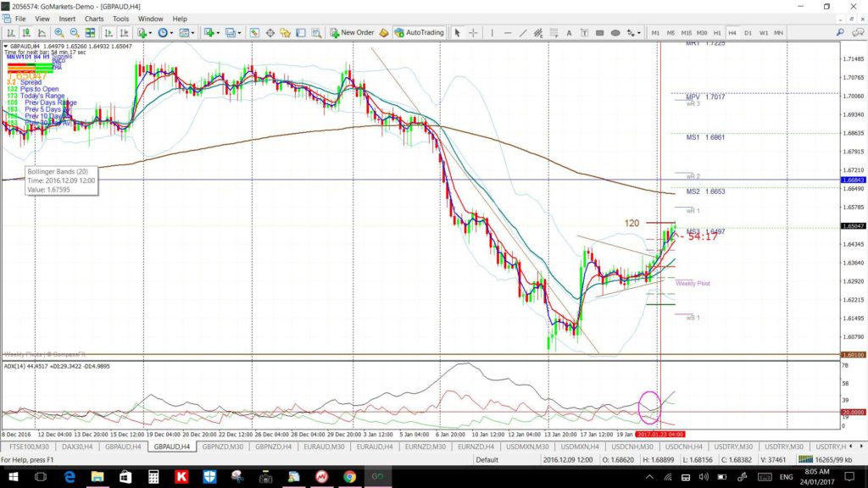Open the MetaEditor yellow book icon

384,33
